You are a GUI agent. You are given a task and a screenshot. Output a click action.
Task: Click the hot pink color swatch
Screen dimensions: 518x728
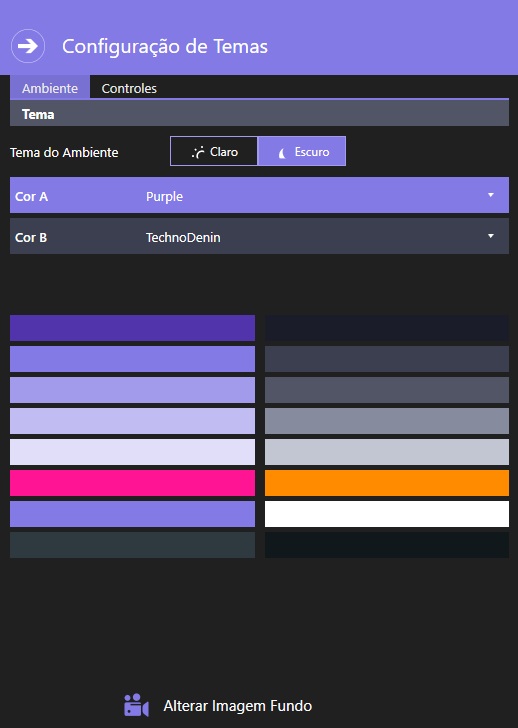coord(132,483)
